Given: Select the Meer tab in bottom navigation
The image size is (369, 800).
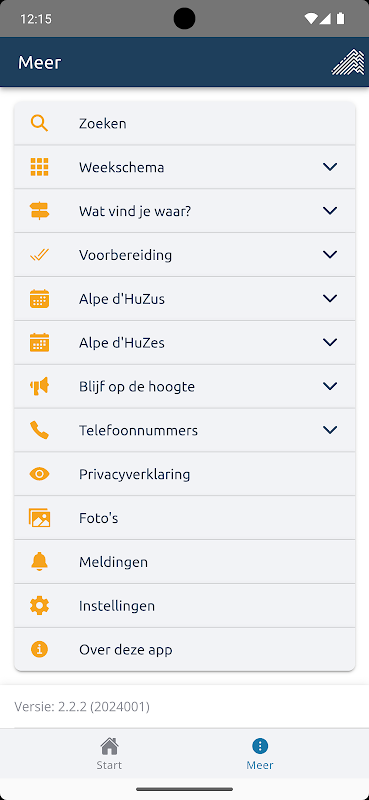Looking at the screenshot, I should pos(260,754).
